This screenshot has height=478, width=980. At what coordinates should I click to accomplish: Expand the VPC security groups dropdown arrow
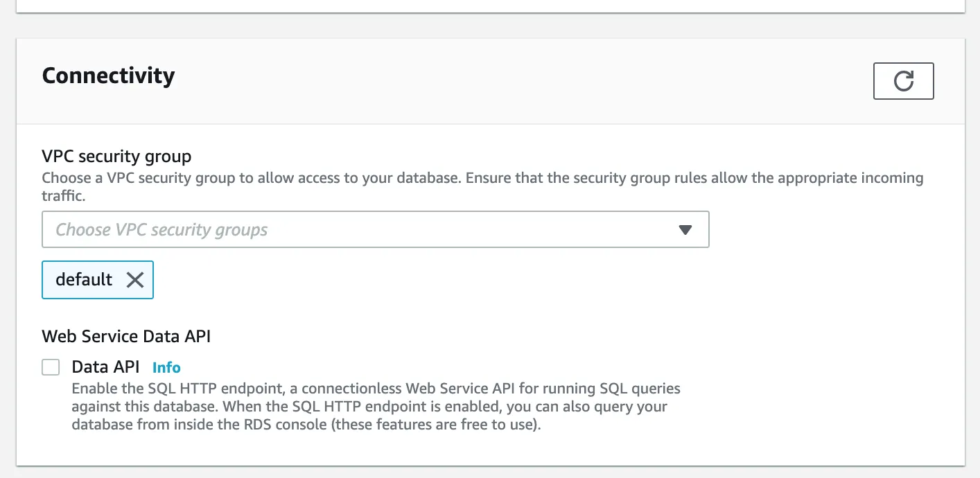pos(685,230)
